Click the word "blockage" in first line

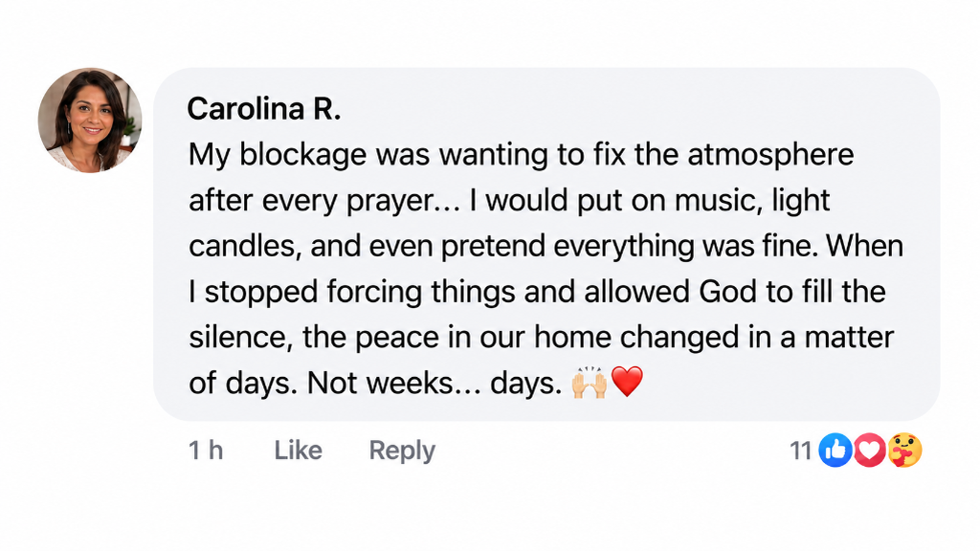303,155
